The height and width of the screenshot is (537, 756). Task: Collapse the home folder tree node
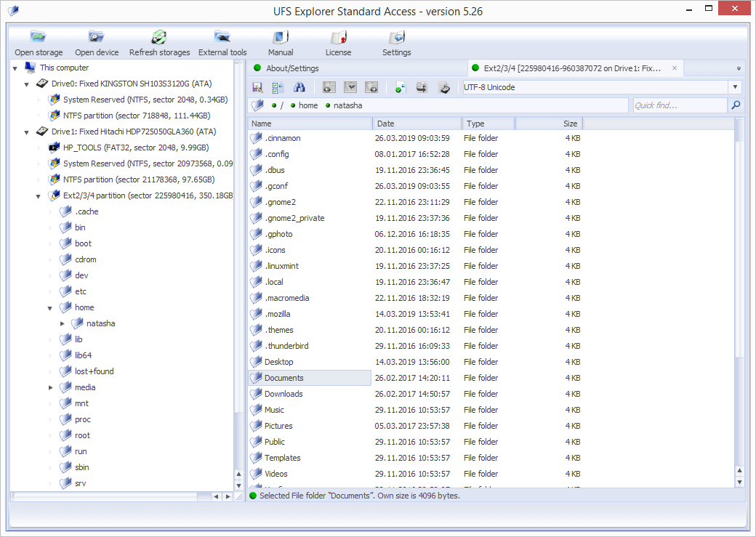tap(50, 308)
